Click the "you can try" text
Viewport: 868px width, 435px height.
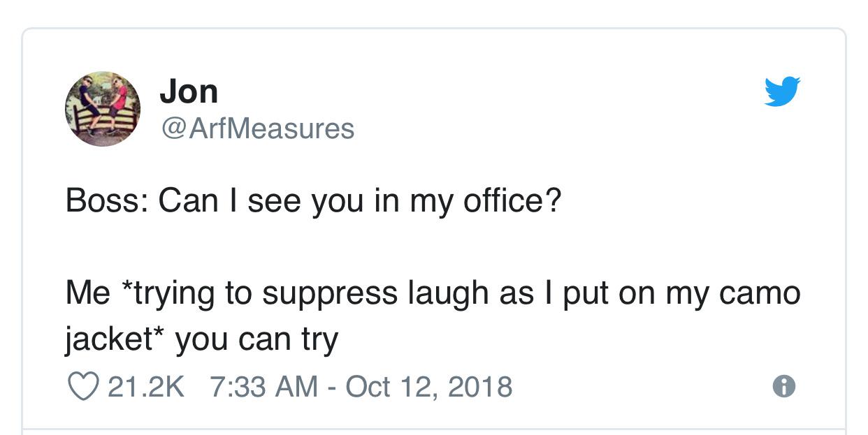(x=256, y=339)
